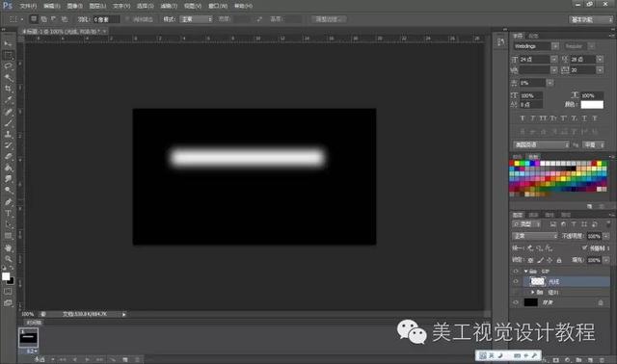Open the Window menu
This screenshot has width=617, height=364.
pos(218,6)
